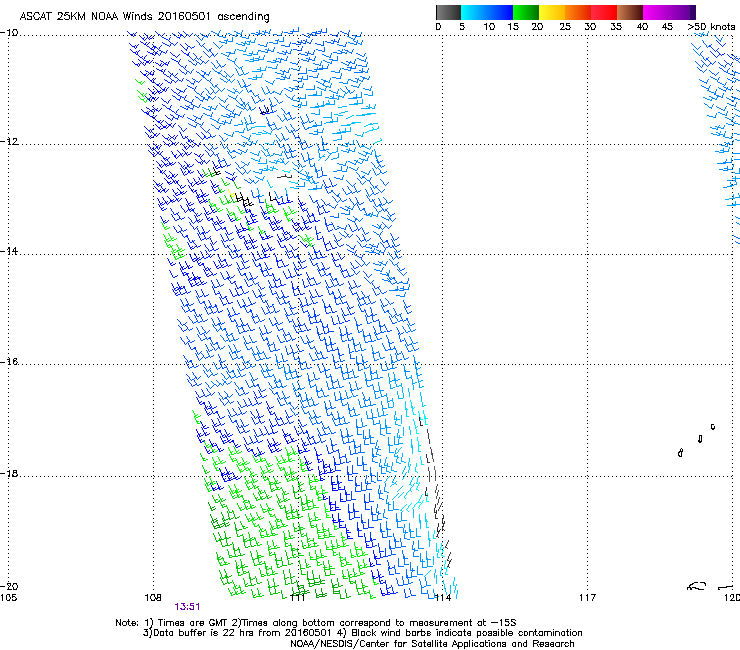Click the red 30-35 knots color segment

(604, 12)
